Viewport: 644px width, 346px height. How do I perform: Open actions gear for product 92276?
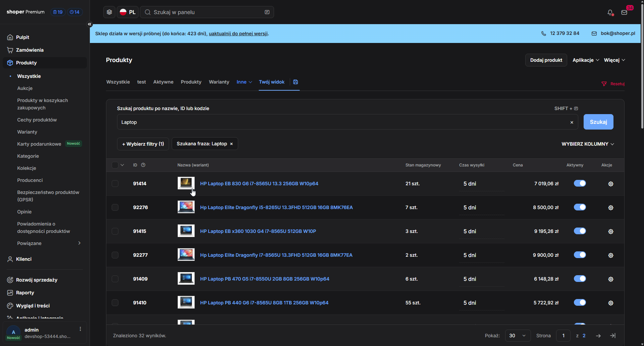611,208
